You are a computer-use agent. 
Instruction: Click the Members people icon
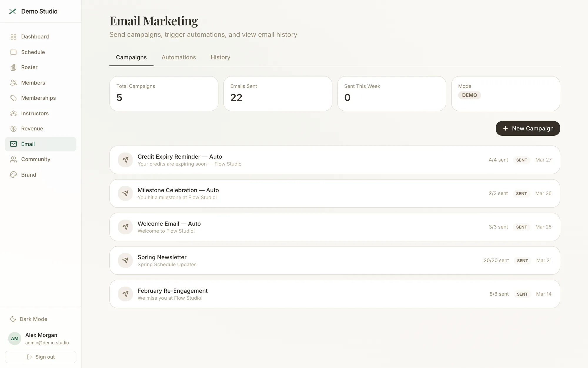point(14,83)
